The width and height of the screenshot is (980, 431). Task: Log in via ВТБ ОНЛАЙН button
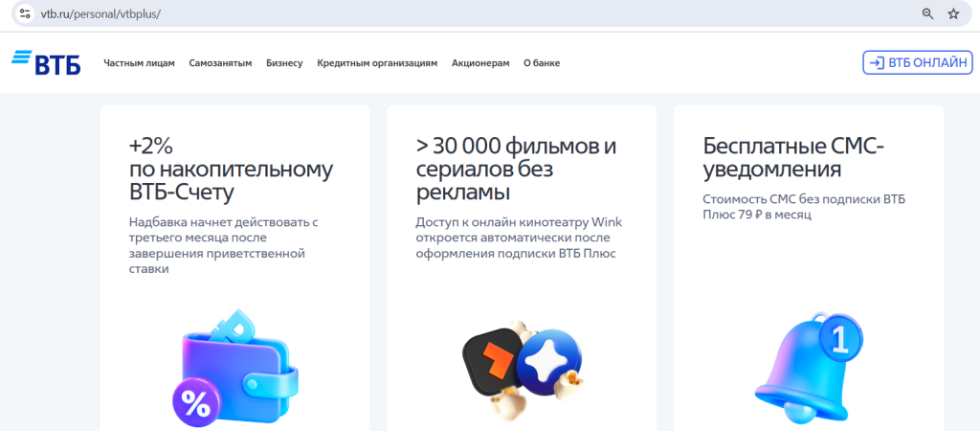click(x=918, y=62)
